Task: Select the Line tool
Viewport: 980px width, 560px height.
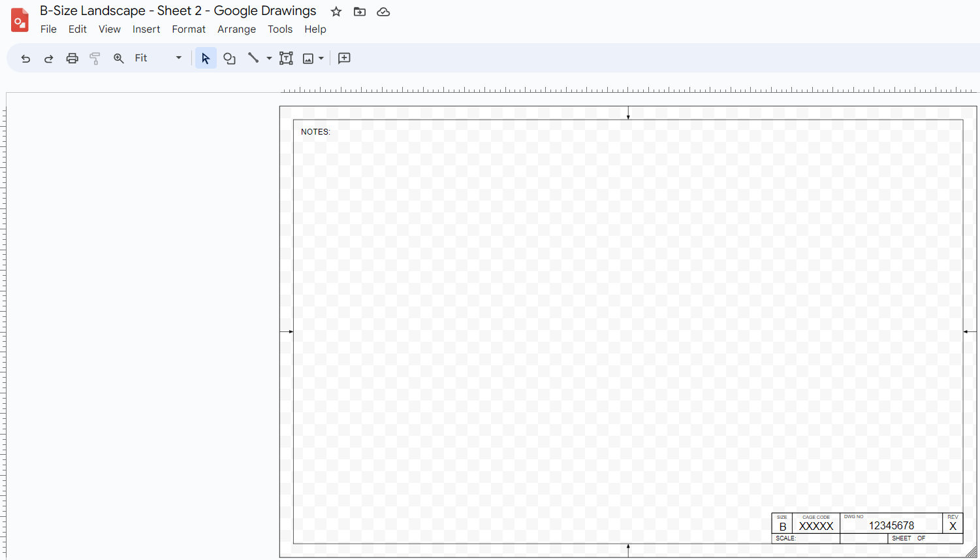Action: point(253,58)
